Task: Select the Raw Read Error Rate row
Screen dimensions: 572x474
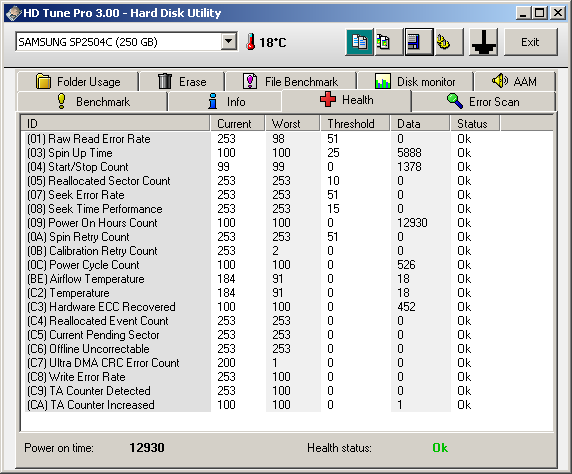Action: click(287, 139)
